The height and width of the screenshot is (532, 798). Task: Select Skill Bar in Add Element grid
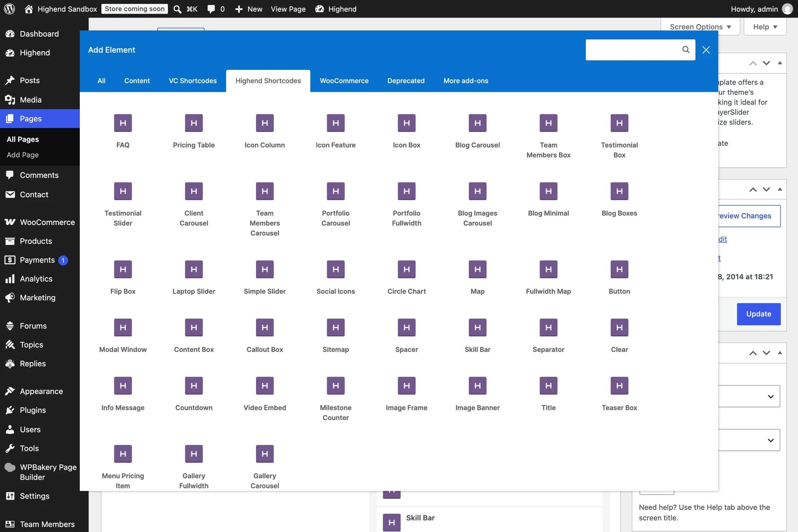click(477, 336)
